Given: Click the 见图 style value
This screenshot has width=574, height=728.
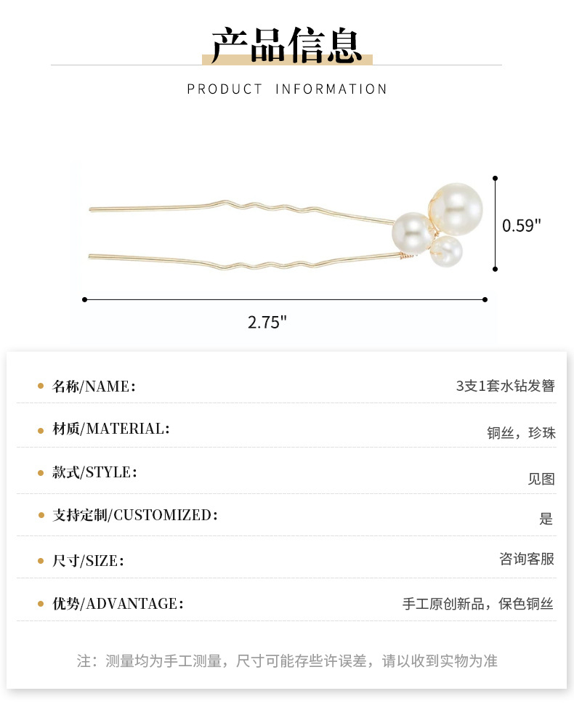Looking at the screenshot, I should pyautogui.click(x=541, y=479).
